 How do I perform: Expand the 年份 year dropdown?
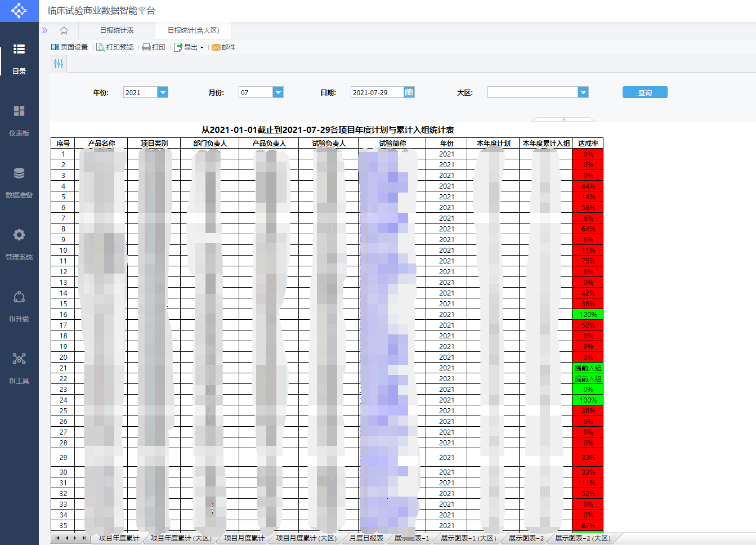pos(163,92)
